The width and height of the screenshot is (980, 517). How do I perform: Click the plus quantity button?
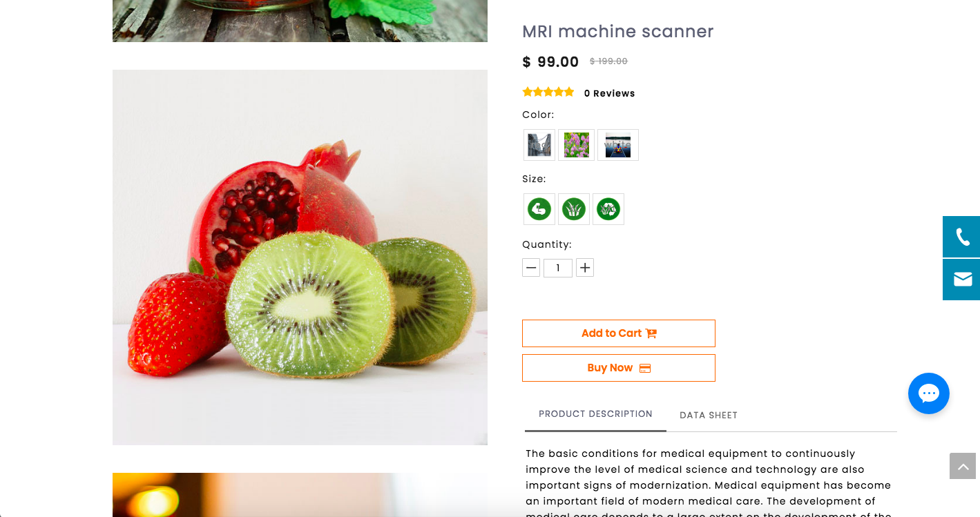click(x=585, y=268)
